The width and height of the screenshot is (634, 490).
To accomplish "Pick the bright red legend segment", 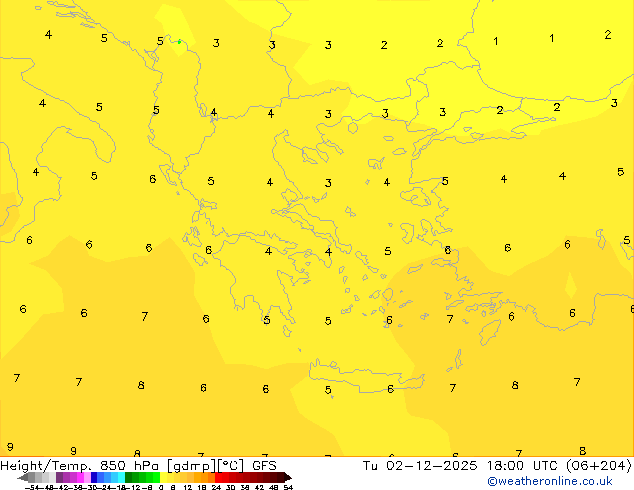I will click(218, 477).
